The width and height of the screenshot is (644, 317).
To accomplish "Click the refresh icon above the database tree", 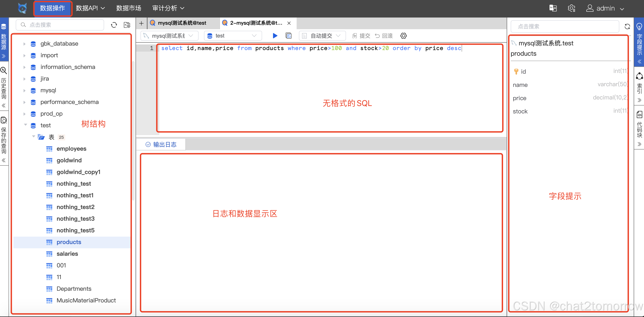I will pos(114,25).
